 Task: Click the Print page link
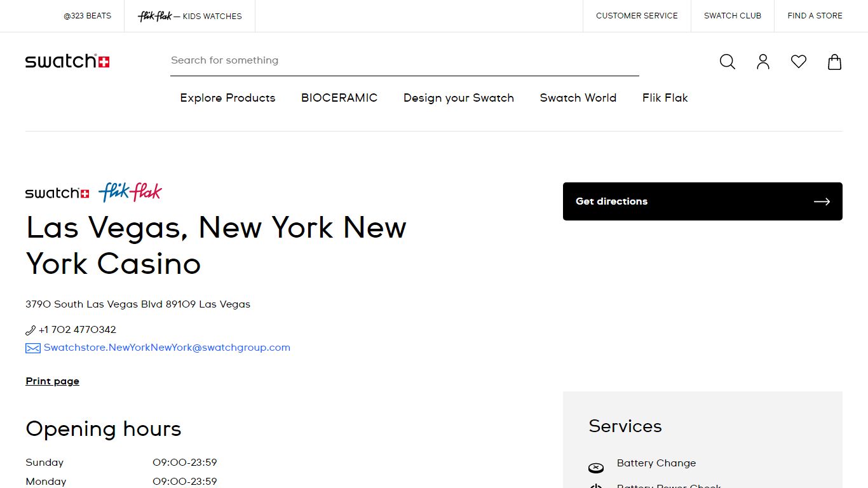[x=53, y=381]
